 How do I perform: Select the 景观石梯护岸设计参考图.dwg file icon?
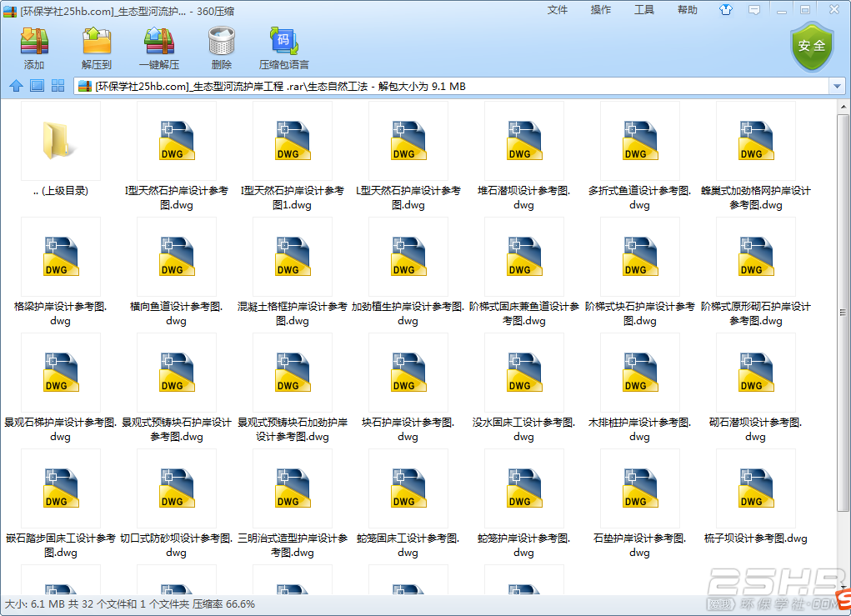60,373
